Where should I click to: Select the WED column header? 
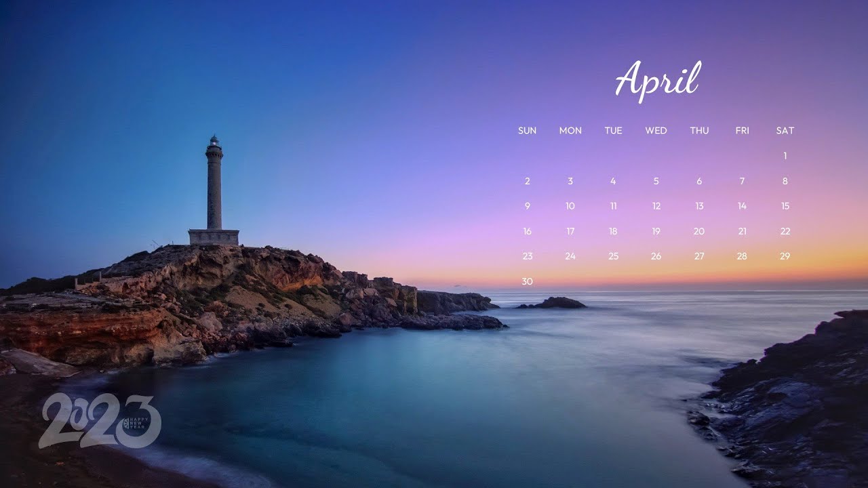[x=656, y=131]
